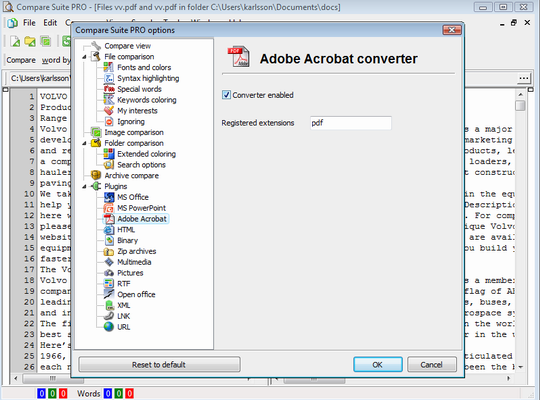Click the LNK plugin icon
This screenshot has height=400, width=540.
pos(109,316)
